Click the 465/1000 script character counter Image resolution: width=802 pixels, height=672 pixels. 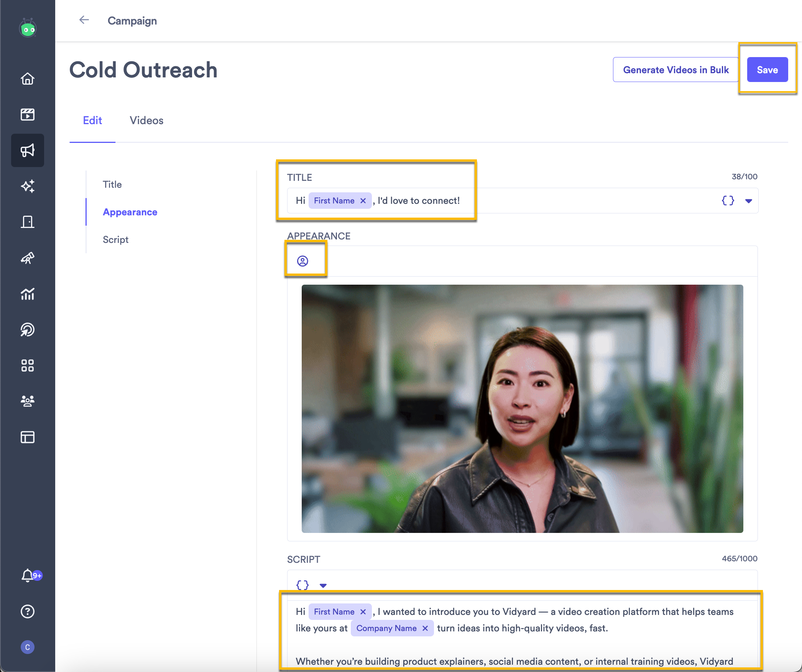click(740, 559)
